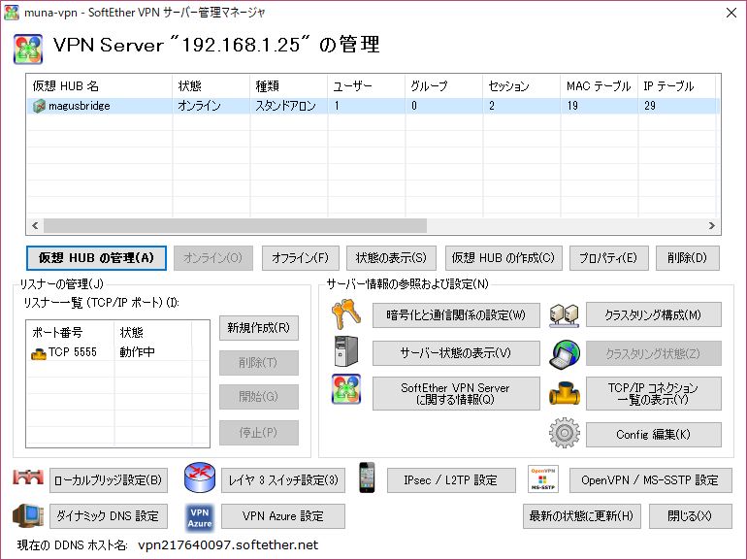Open 仮想 HUB の管理(A) button

[96, 258]
